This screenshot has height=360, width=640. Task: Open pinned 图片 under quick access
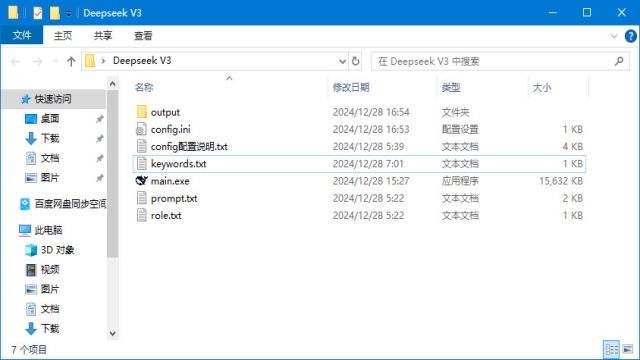50,178
